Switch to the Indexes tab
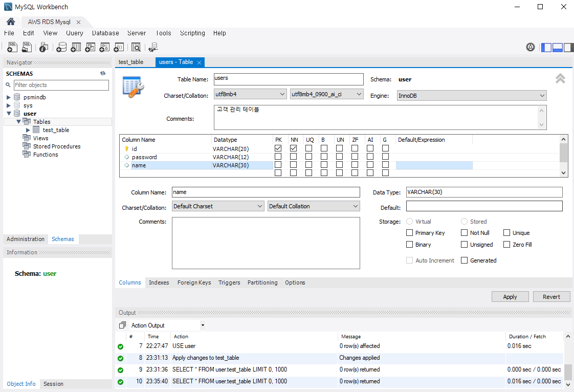This screenshot has width=574, height=392. click(159, 282)
